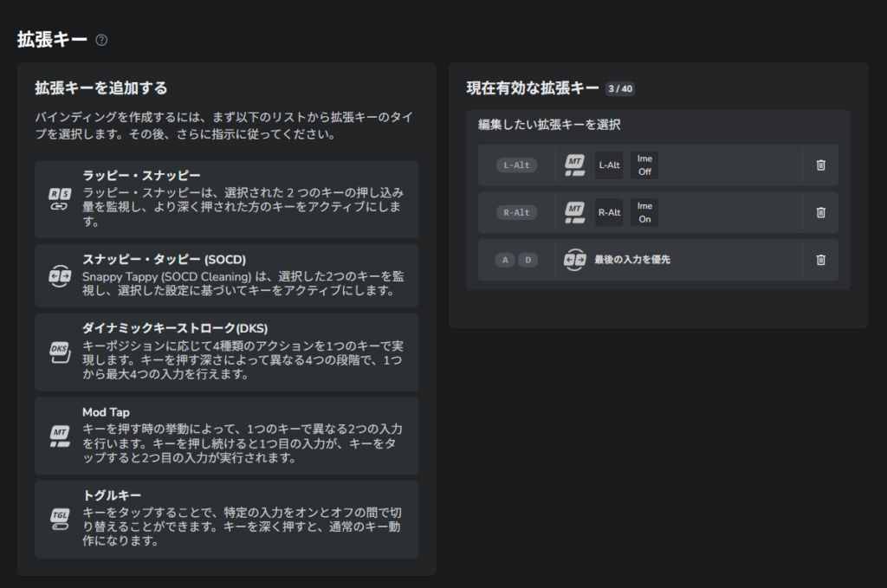Screen dimensions: 887x588
Task: Click the DKS icon in the list
Action: tap(59, 352)
